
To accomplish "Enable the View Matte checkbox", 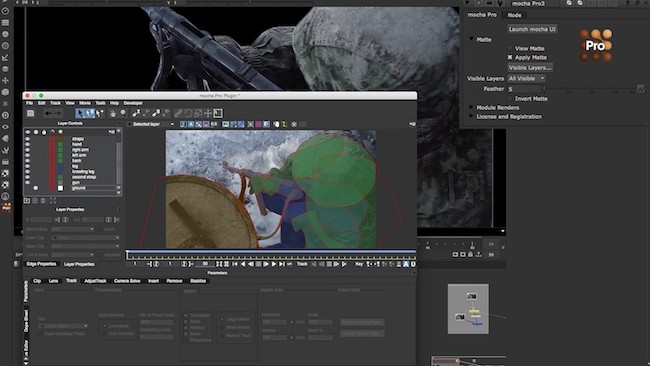I will [510, 48].
